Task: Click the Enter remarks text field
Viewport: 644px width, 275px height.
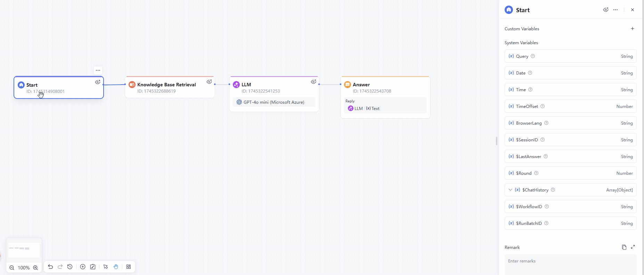Action: (570, 265)
